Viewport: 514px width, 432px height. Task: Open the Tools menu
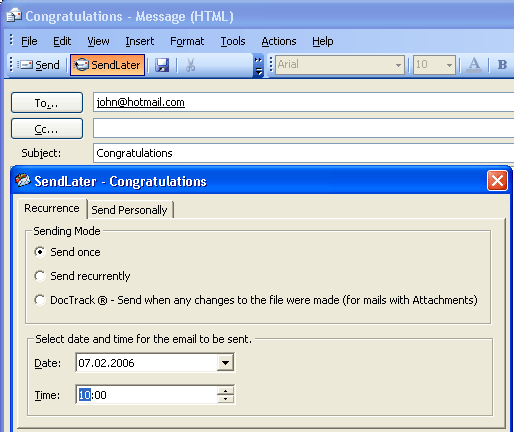click(x=233, y=41)
